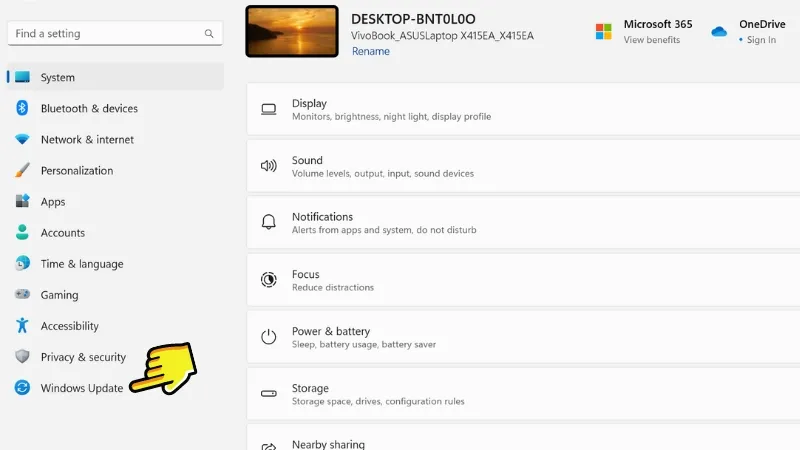Open Gaming label in sidebar
The image size is (800, 450).
tap(60, 295)
